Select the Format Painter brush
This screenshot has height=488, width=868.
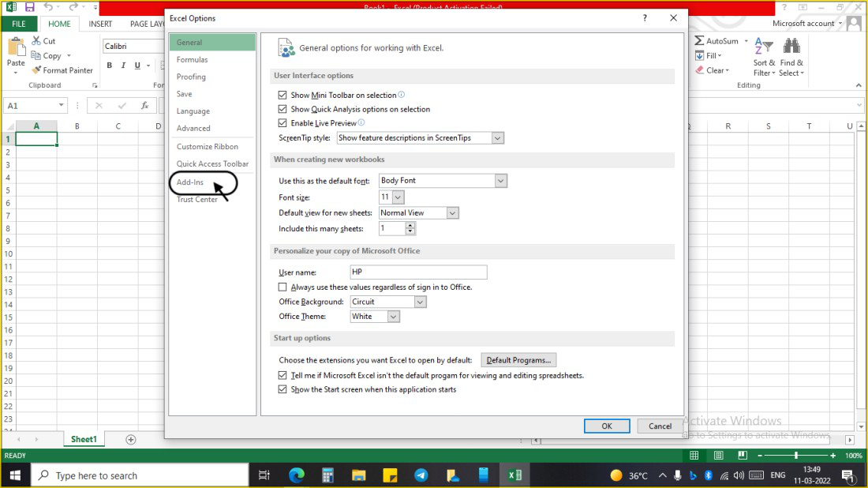[x=36, y=70]
